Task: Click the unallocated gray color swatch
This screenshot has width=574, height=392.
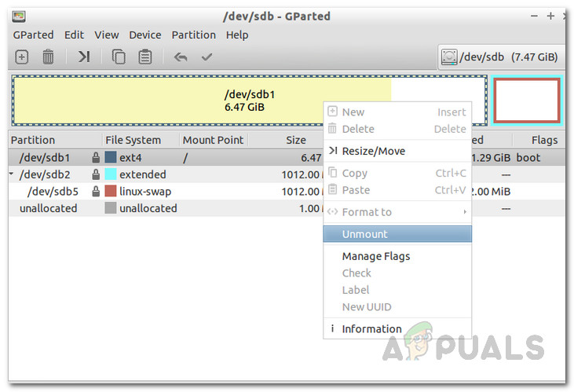Action: [x=111, y=207]
